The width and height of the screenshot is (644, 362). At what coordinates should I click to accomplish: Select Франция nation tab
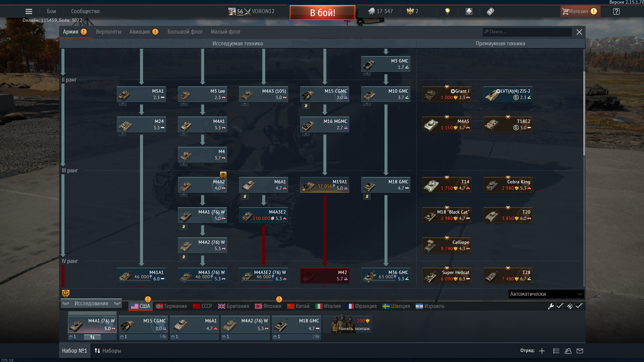coord(361,306)
